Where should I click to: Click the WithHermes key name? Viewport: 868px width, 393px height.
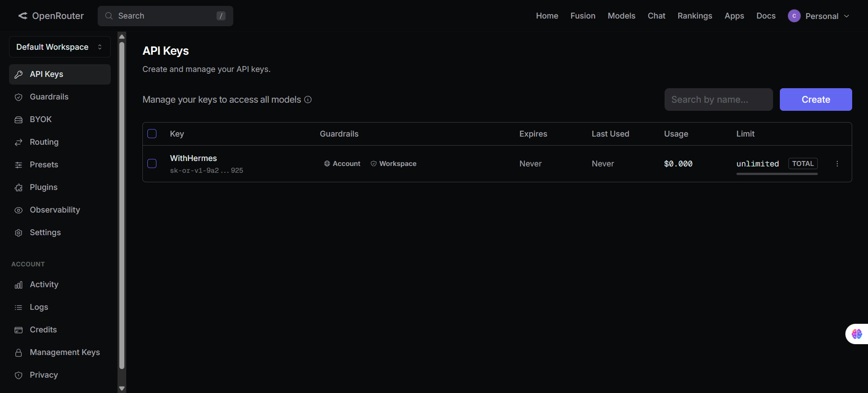coord(193,158)
